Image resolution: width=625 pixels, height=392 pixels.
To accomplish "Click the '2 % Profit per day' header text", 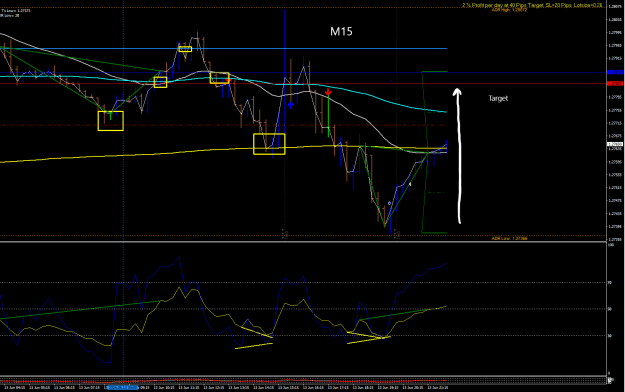I will click(x=532, y=5).
